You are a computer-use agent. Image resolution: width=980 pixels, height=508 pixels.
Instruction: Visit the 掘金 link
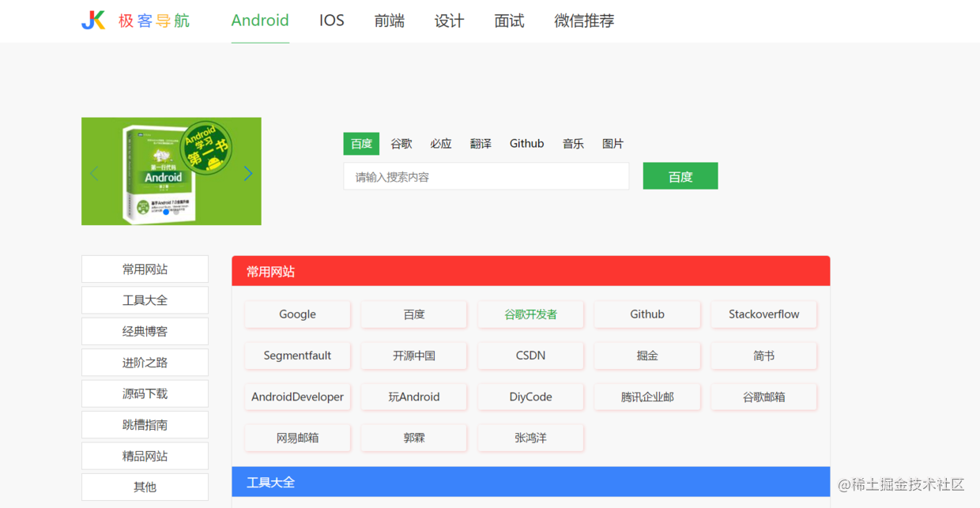pos(647,356)
